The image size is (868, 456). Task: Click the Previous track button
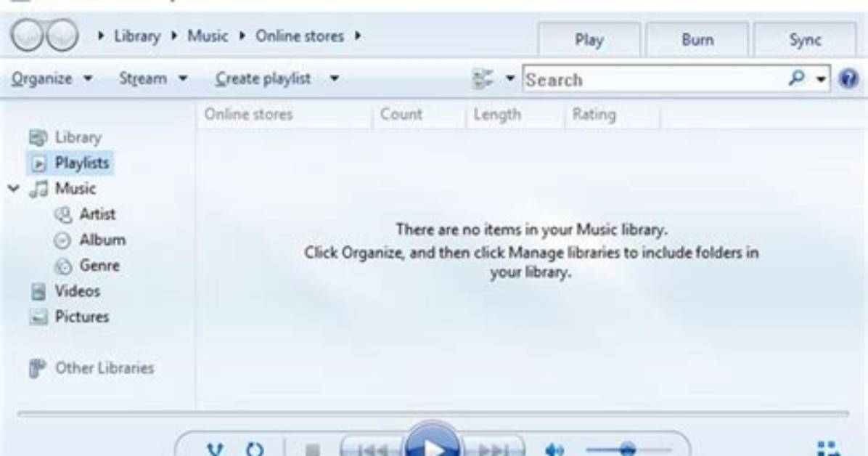click(x=372, y=448)
